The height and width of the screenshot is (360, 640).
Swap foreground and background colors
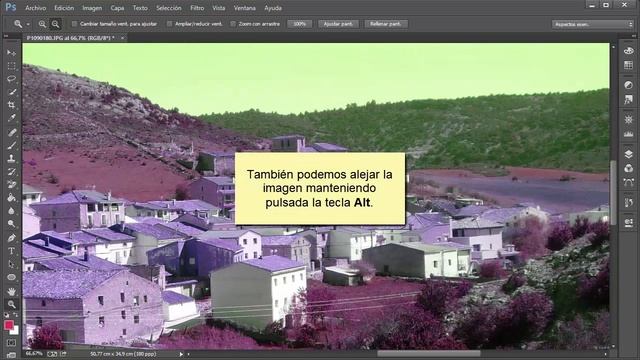point(16,315)
